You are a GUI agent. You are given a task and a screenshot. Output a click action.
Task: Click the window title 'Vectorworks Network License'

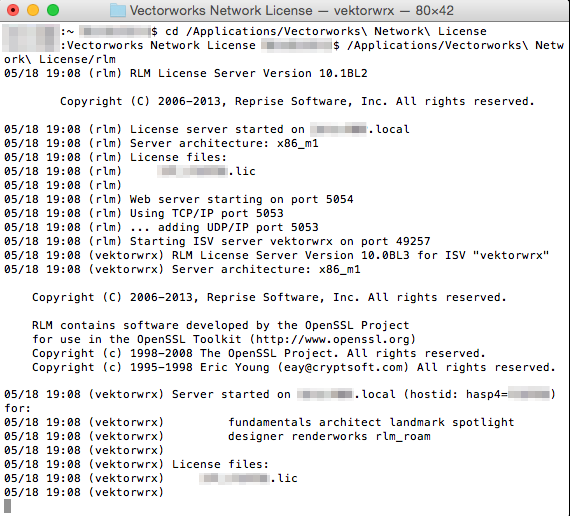pos(221,11)
